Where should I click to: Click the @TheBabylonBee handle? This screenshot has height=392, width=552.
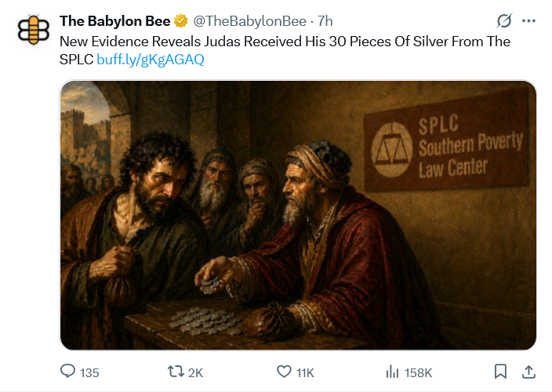pos(249,21)
